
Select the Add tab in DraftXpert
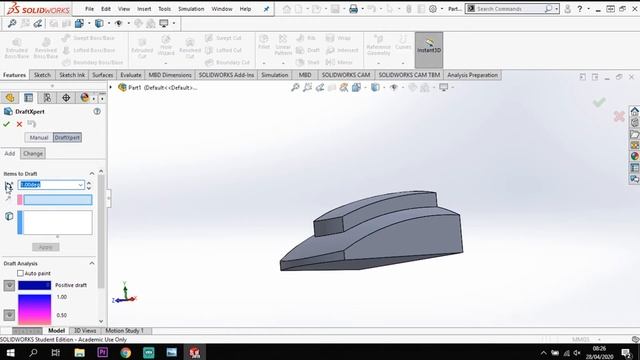(10, 153)
